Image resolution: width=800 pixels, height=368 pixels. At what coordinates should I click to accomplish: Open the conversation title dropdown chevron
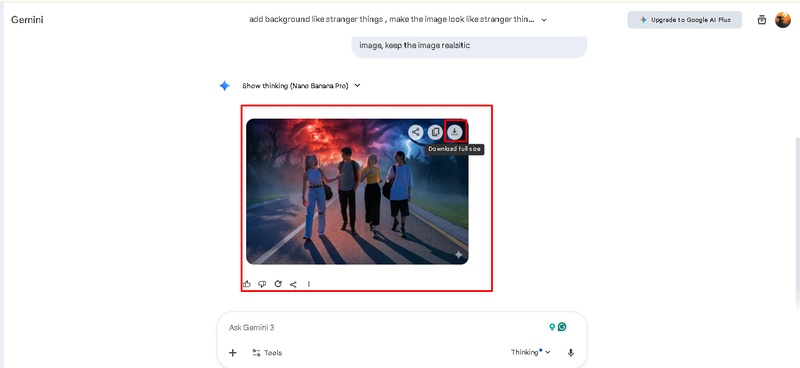(544, 20)
